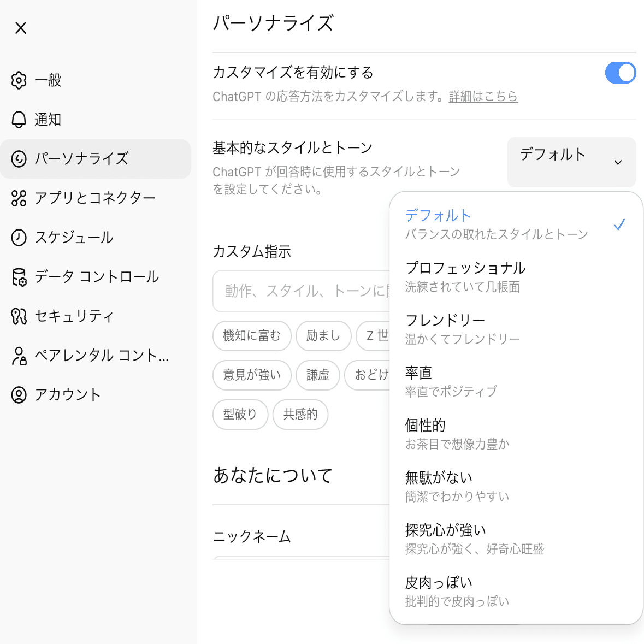Disable the カスタマイズを有効にする toggle
The height and width of the screenshot is (644, 644).
click(620, 73)
